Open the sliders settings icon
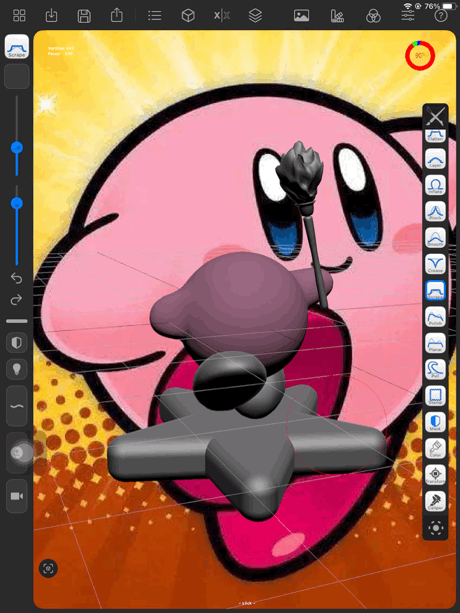460x613 pixels. [x=408, y=16]
